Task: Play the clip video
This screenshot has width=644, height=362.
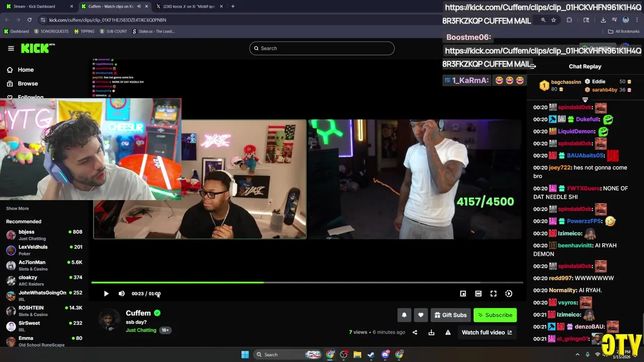Action: (x=106, y=294)
